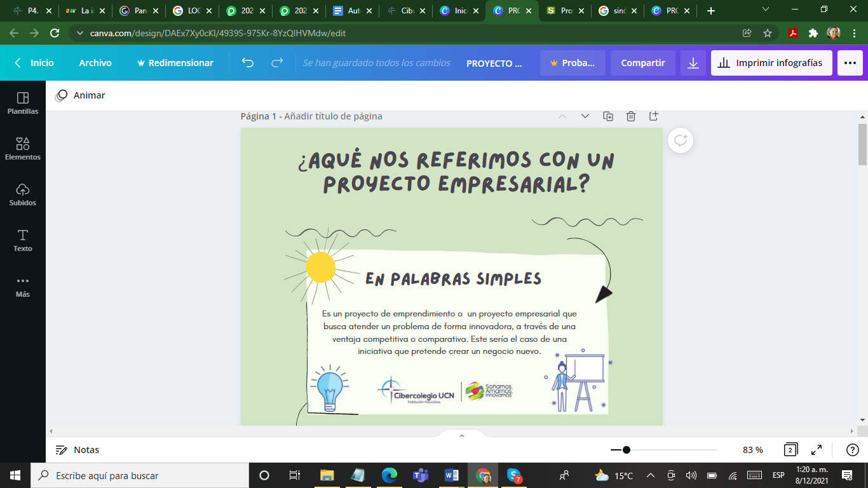Viewport: 868px width, 488px height.
Task: Click the Imprimir infografías button
Action: tap(771, 63)
